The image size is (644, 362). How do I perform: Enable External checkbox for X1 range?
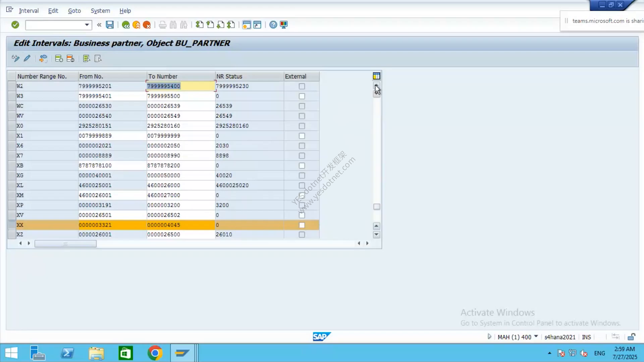pyautogui.click(x=302, y=136)
